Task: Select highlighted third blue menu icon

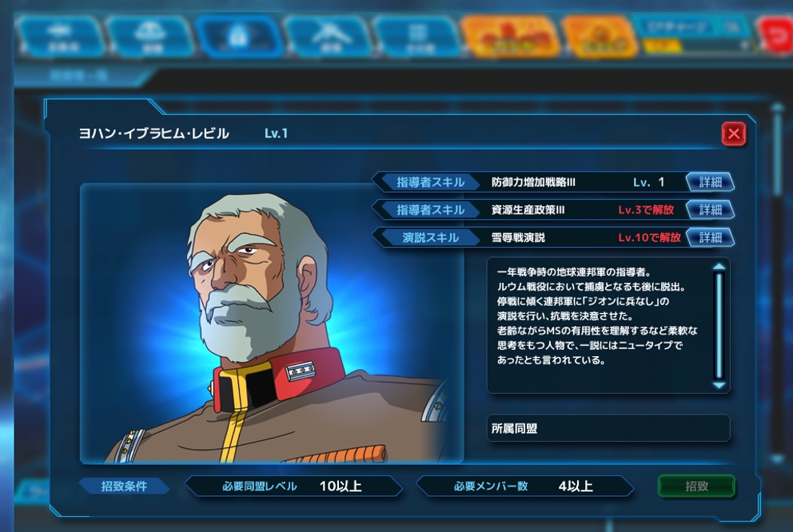Action: point(239,37)
